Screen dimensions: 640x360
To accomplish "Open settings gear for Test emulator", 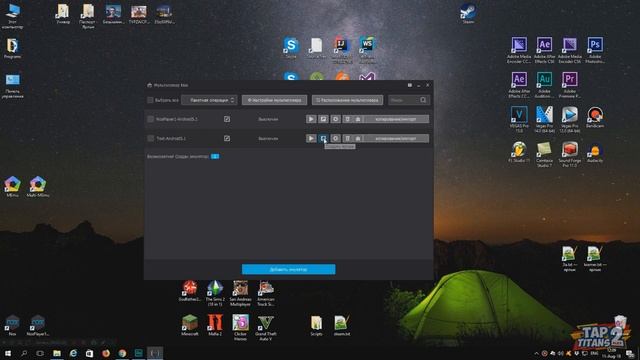I will [x=336, y=138].
